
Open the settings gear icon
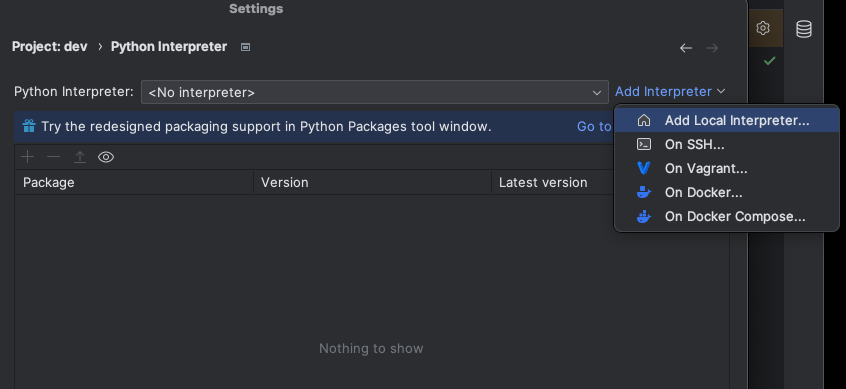(763, 28)
